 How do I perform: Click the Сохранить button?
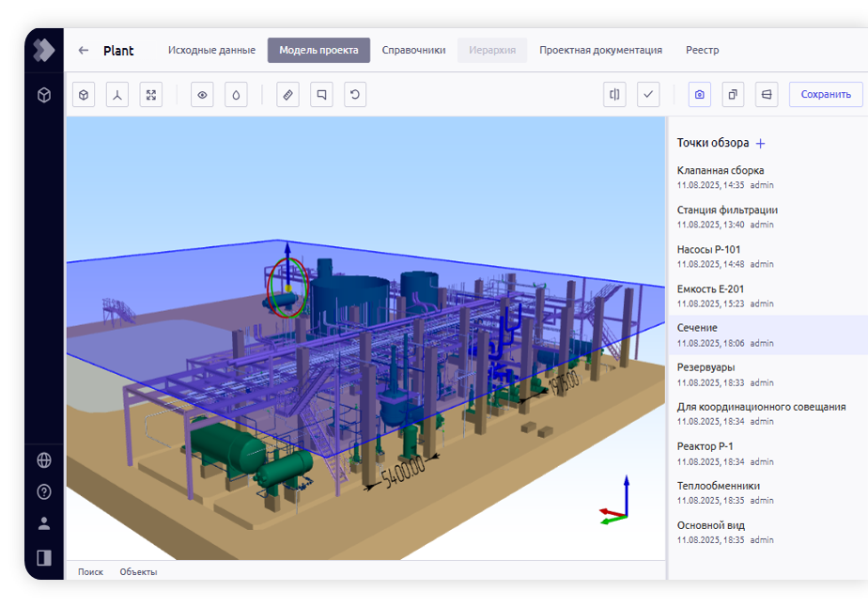(826, 95)
